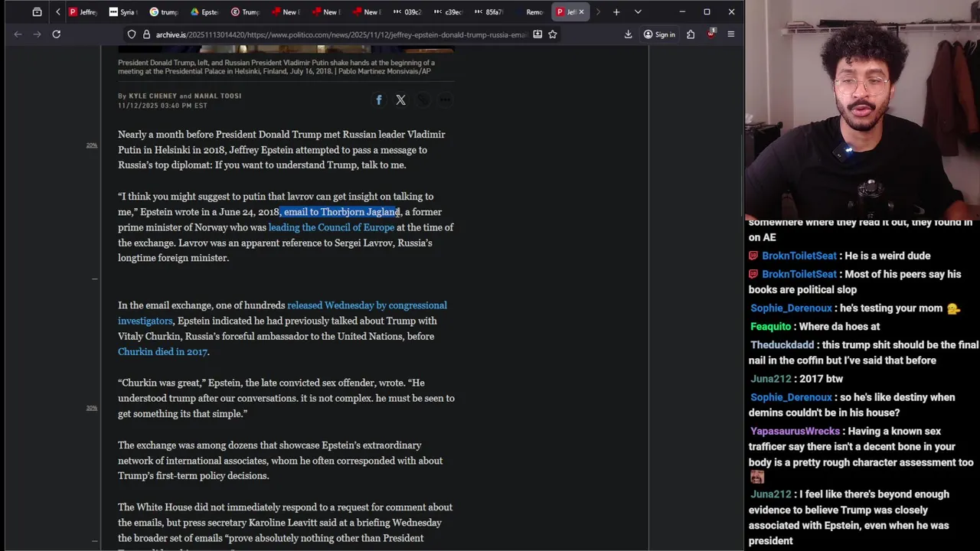
Task: Click highlighted text 'email to Thorbjorn Jagland'
Action: 341,212
